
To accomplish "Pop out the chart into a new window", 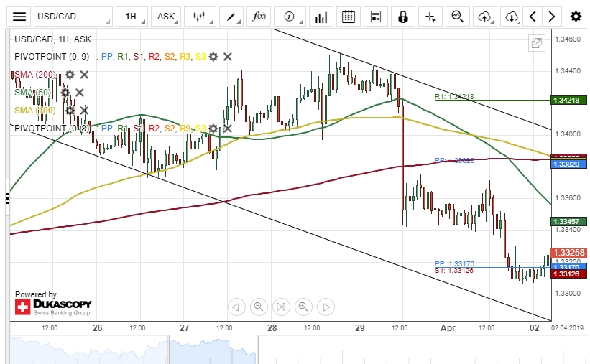I will (536, 43).
